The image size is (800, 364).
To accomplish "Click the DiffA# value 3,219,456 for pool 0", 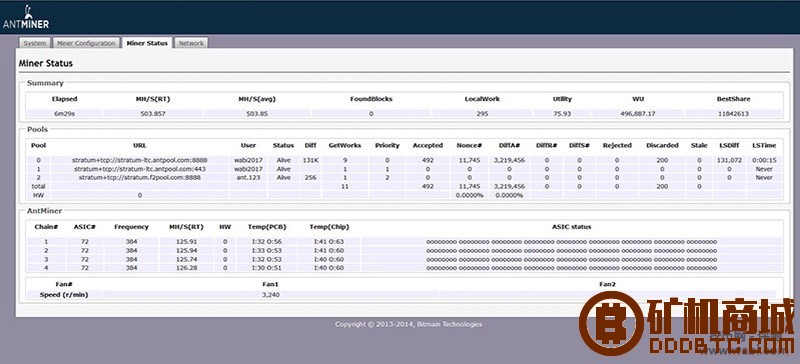I will [510, 160].
